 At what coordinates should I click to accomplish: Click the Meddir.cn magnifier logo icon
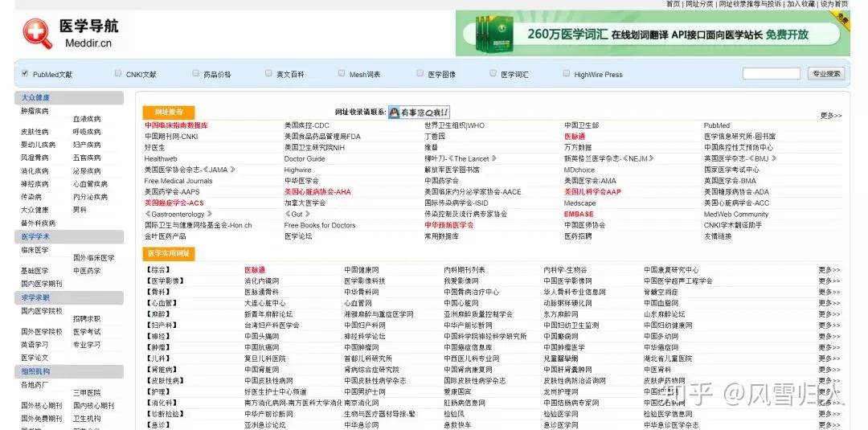tap(37, 33)
